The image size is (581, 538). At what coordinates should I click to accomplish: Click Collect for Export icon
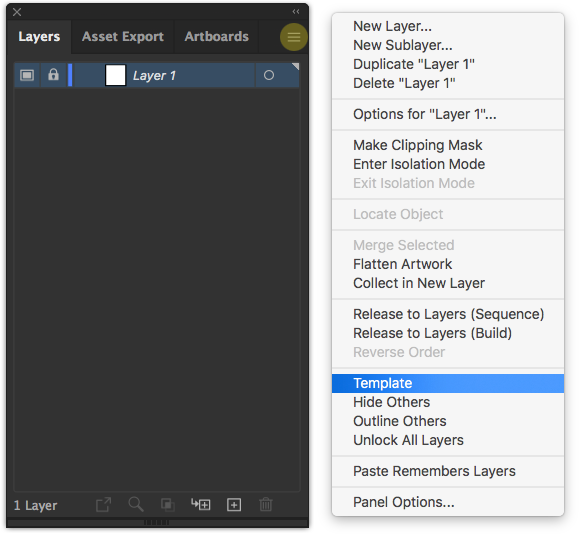pos(104,505)
